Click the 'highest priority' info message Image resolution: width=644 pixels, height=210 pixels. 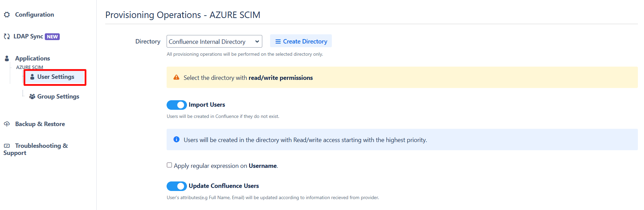coord(305,140)
